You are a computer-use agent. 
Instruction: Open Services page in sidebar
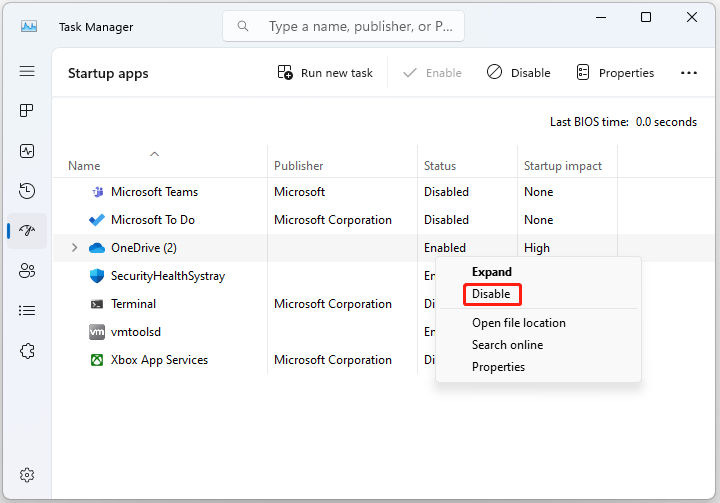pos(27,351)
